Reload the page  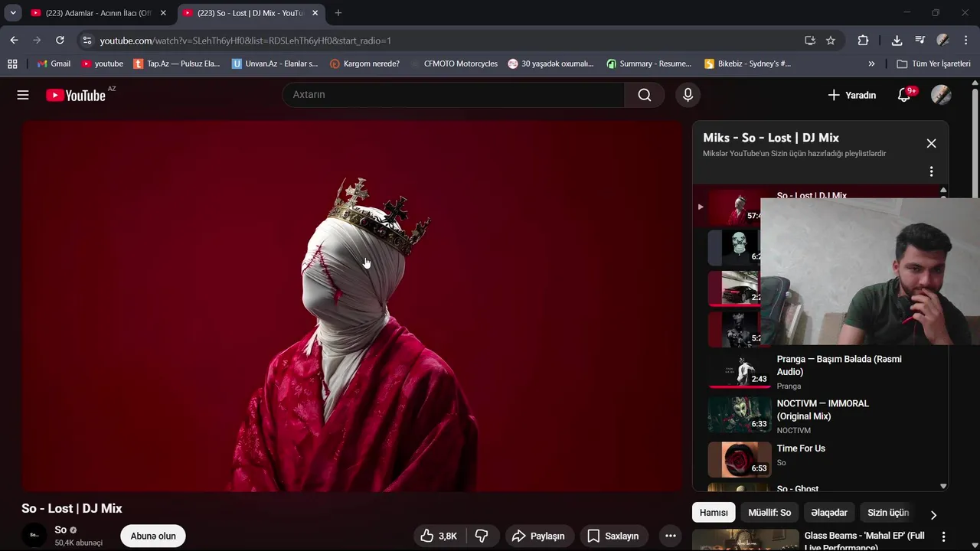60,41
